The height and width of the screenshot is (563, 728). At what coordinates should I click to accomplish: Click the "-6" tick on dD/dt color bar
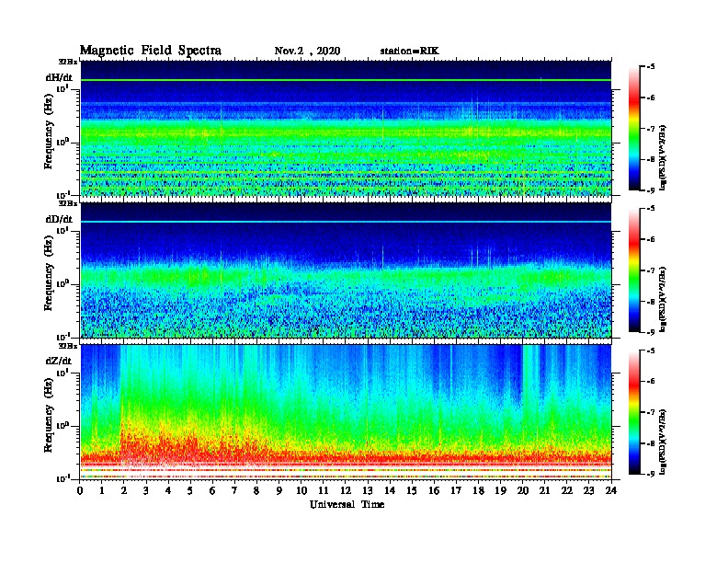[651, 240]
